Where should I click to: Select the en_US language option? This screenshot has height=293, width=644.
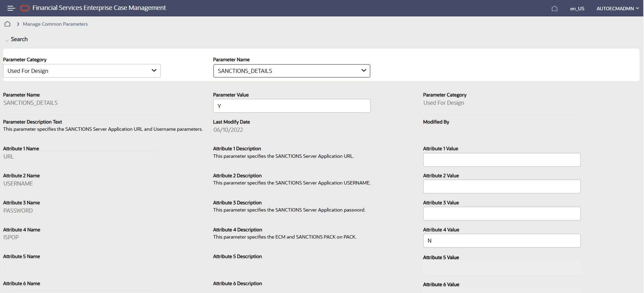[x=577, y=9]
